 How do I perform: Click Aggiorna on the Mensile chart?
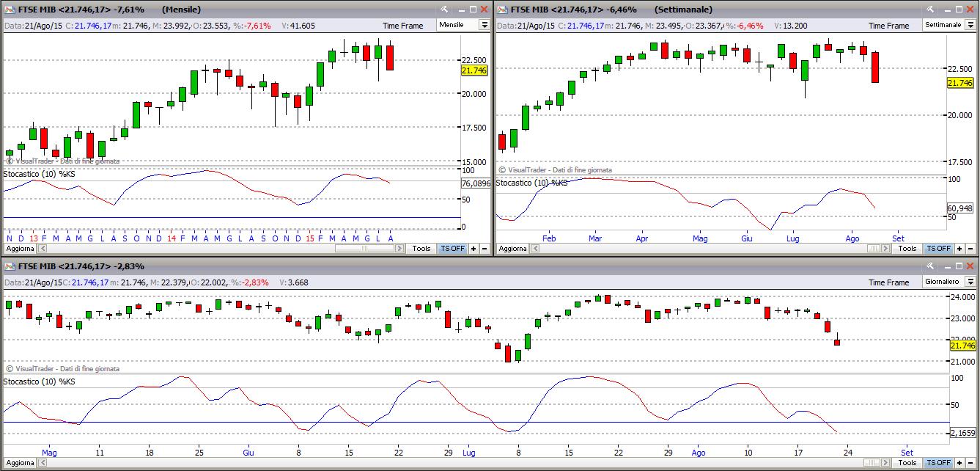[20, 249]
